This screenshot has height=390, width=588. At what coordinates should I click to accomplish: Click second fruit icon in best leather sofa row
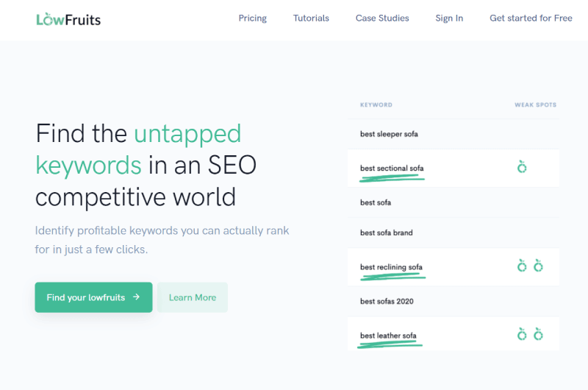pyautogui.click(x=538, y=333)
